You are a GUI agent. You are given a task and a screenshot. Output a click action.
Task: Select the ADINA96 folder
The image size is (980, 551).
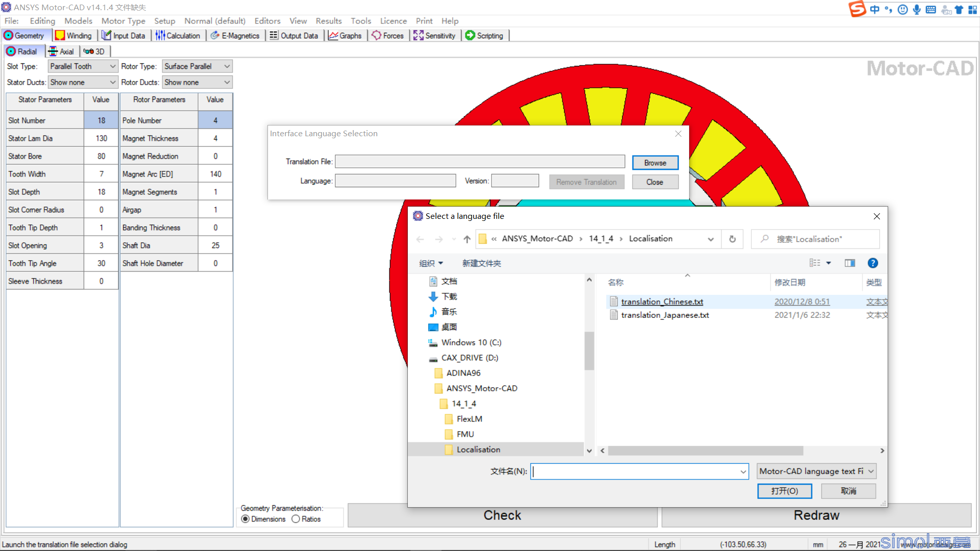pyautogui.click(x=463, y=373)
